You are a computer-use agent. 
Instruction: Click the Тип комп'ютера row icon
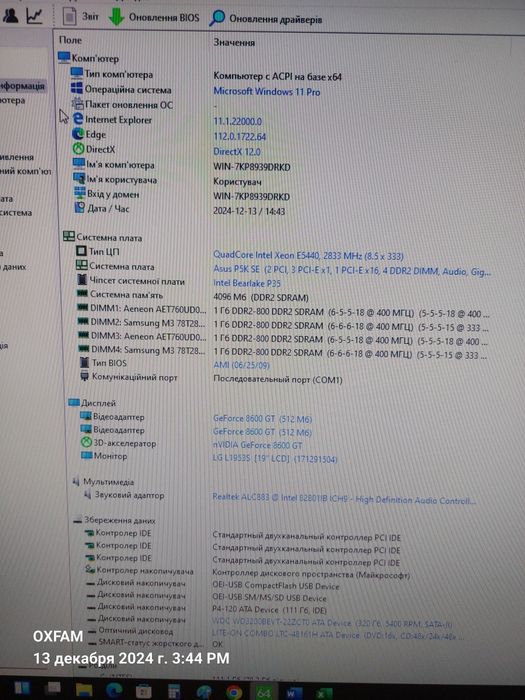76,73
